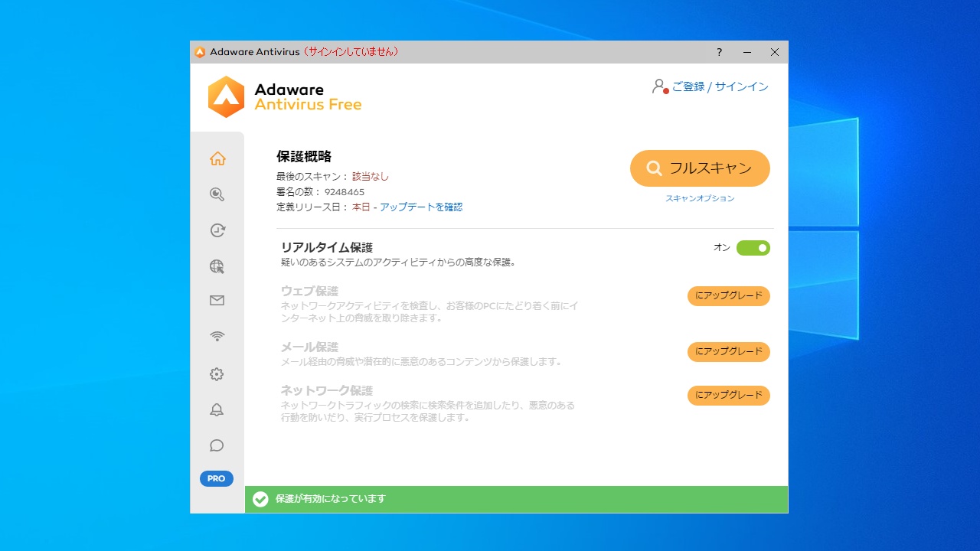Click the ネットワーク保護 heading
980x551 pixels.
(x=327, y=391)
